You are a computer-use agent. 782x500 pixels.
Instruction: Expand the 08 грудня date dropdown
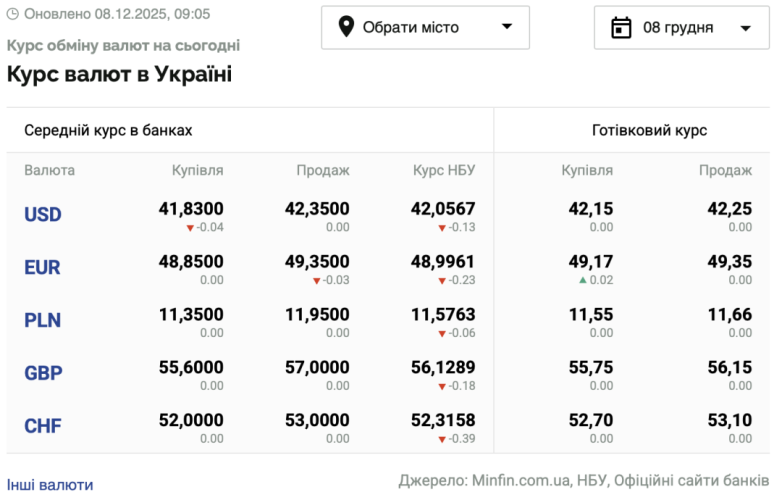click(x=745, y=28)
